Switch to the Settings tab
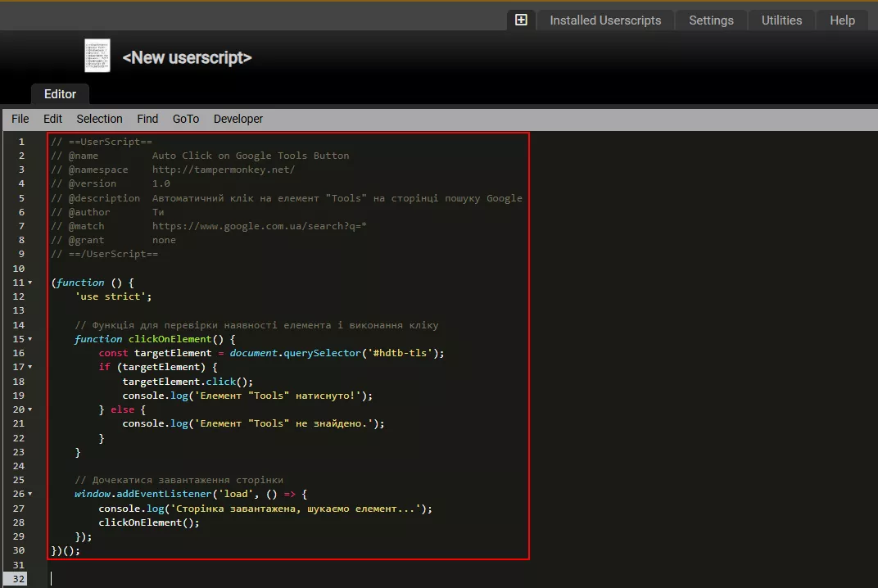Screen dimensions: 878x588 click(711, 20)
